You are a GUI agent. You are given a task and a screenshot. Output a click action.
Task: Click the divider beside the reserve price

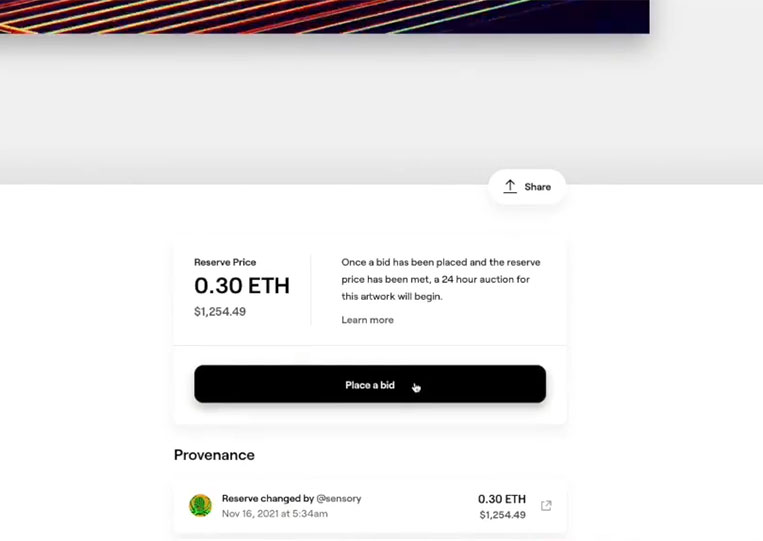310,290
